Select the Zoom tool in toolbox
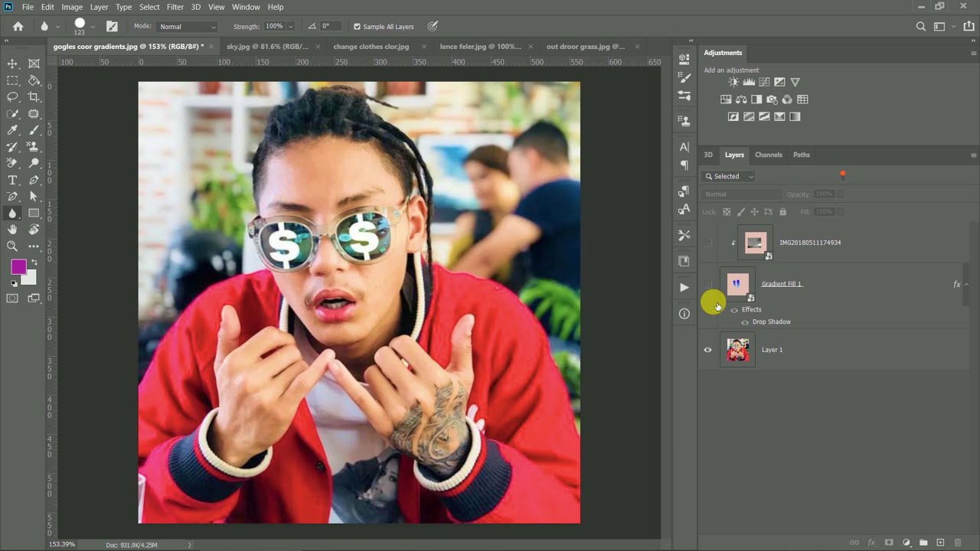Screen dimensions: 980x551 point(12,246)
